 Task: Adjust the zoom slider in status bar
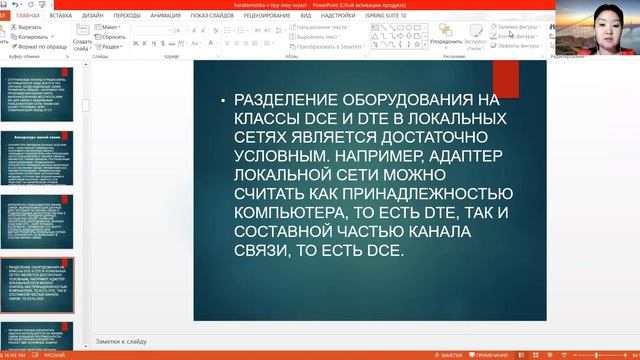(x=596, y=356)
